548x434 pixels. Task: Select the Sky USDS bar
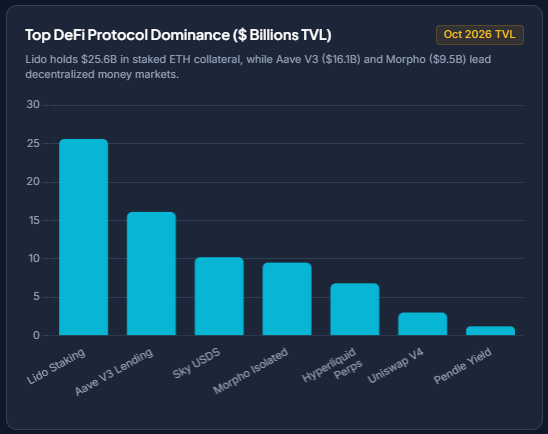click(219, 296)
